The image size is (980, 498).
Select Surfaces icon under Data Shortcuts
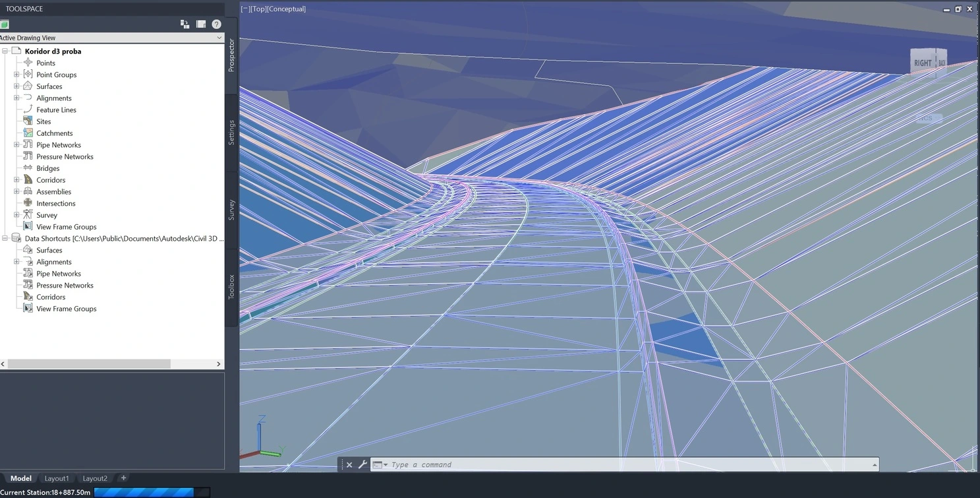pyautogui.click(x=28, y=250)
